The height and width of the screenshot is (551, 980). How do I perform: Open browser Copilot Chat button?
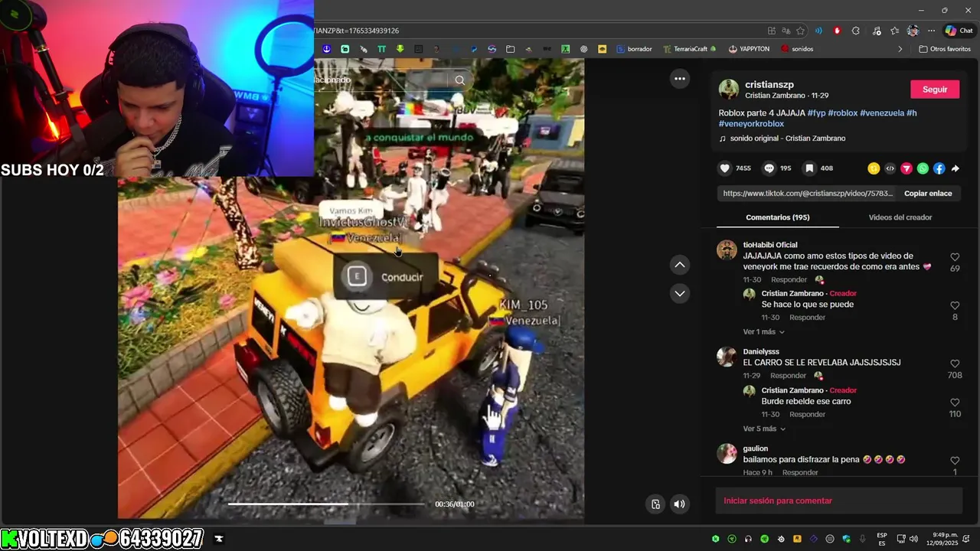click(959, 31)
